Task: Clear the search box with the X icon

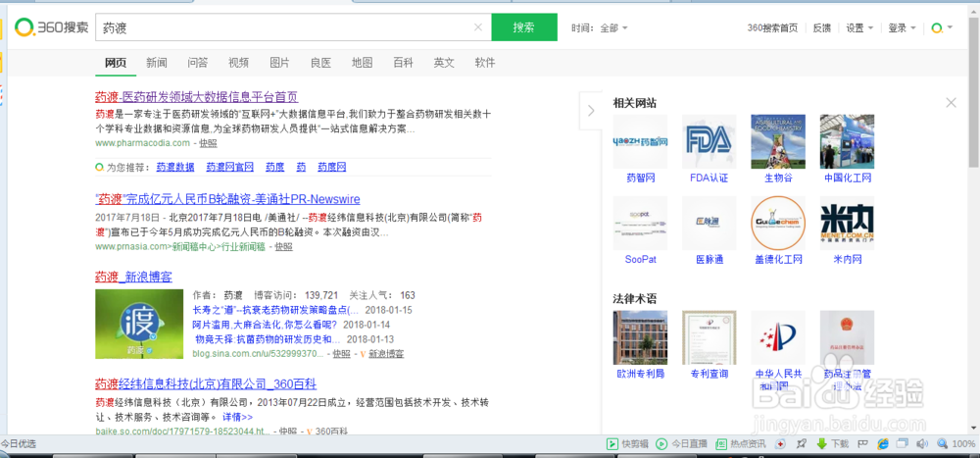Action: coord(478,26)
